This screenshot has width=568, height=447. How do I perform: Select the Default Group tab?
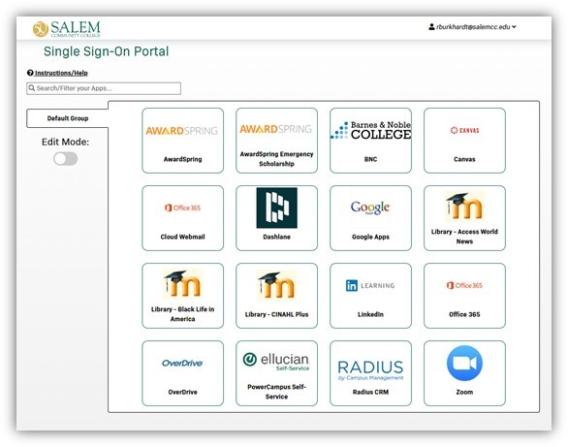click(67, 118)
